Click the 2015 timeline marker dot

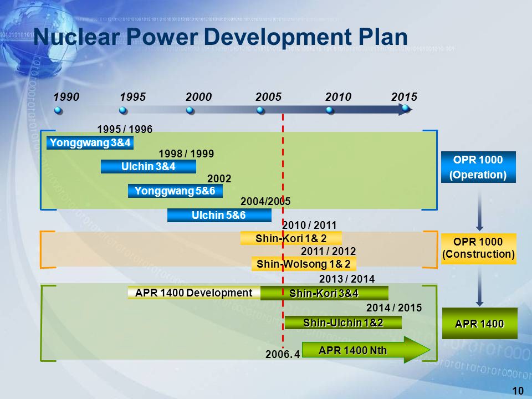coord(406,109)
